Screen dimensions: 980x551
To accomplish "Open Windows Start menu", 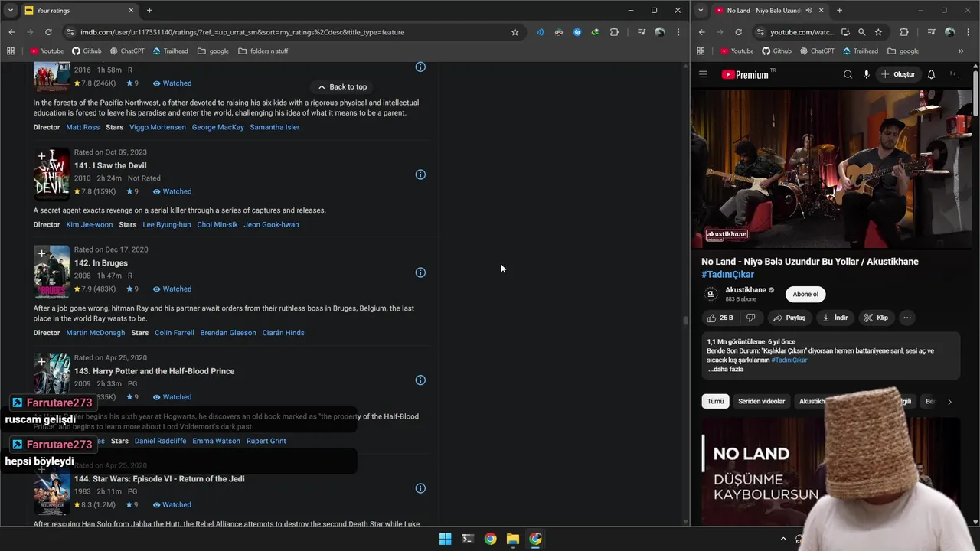I will coord(445,539).
